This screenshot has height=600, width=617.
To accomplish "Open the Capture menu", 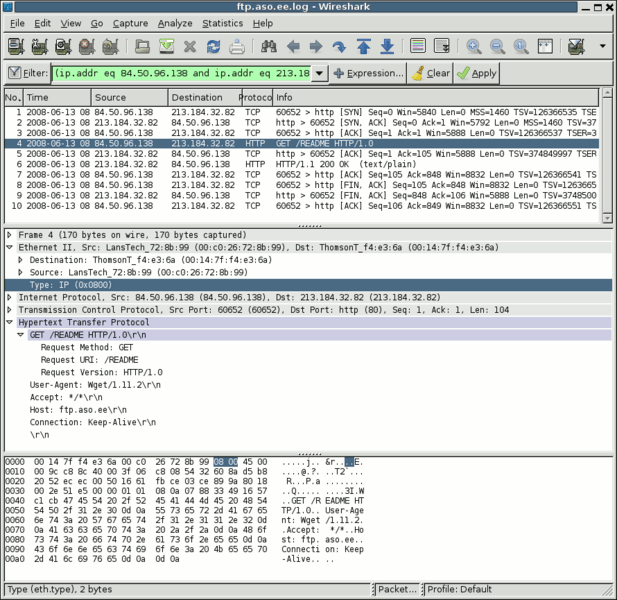I will point(130,24).
